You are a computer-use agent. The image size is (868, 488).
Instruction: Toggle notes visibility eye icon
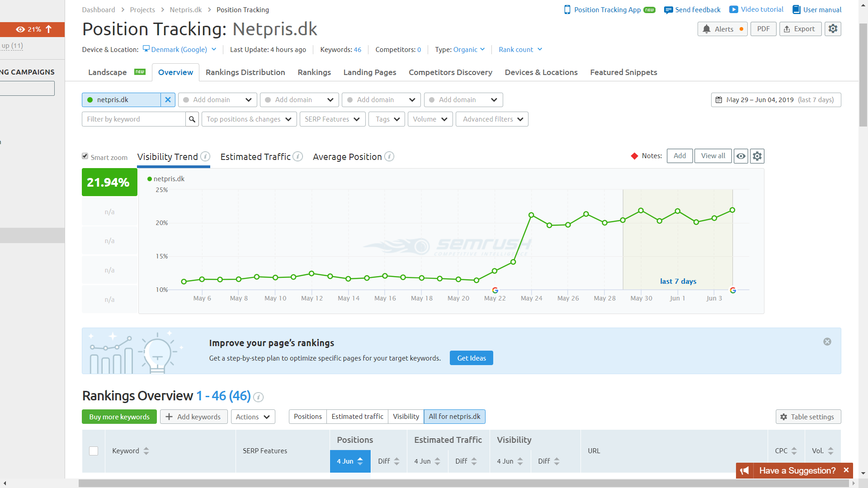[x=741, y=156]
